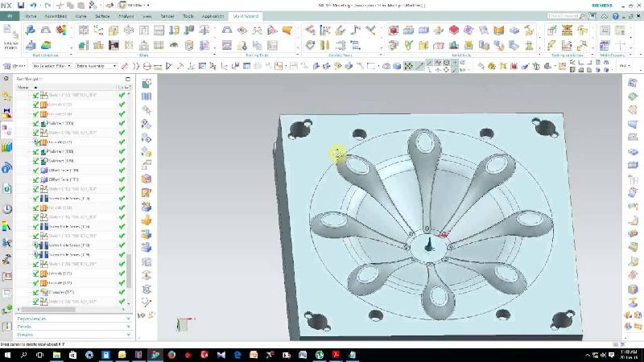Open the History resource bar icon with the clock
This screenshot has height=362, width=644.
7,209
